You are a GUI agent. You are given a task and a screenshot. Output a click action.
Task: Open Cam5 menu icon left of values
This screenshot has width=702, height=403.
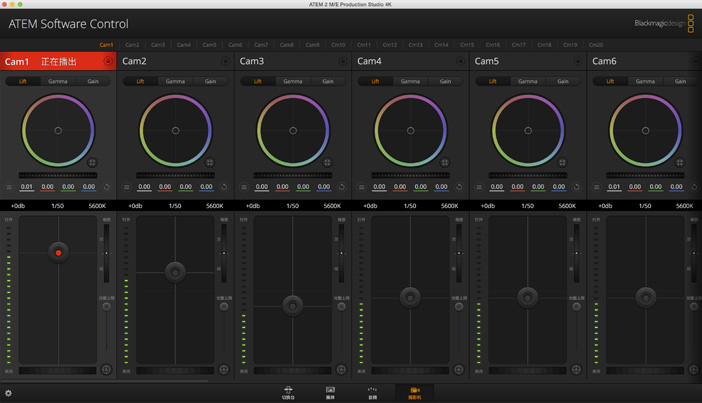tap(479, 187)
